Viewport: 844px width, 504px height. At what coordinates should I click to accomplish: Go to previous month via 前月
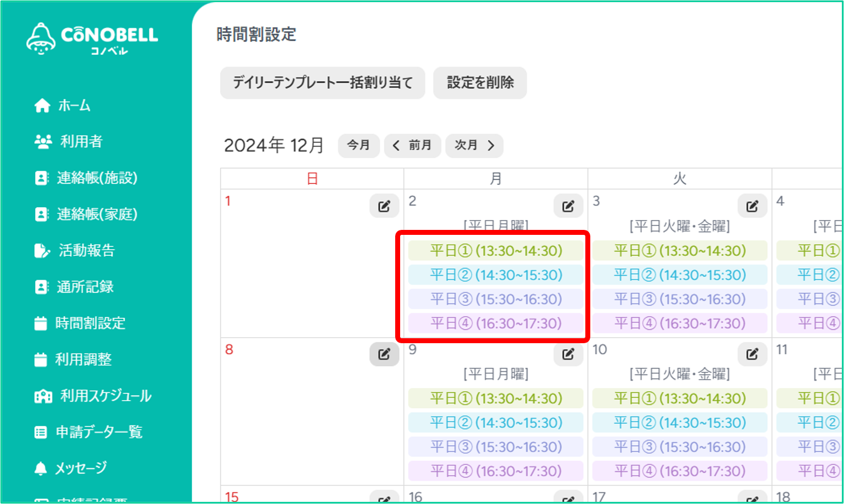[412, 145]
